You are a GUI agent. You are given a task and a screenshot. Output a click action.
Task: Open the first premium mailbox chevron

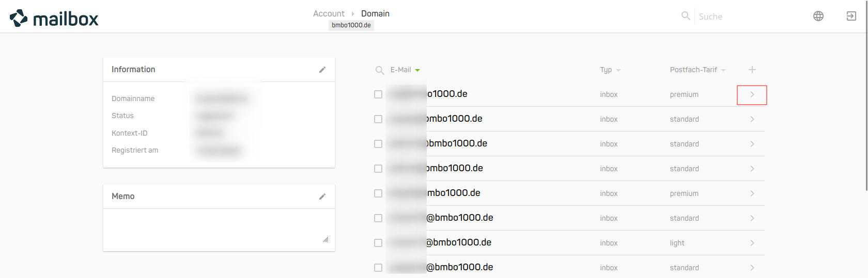[752, 95]
